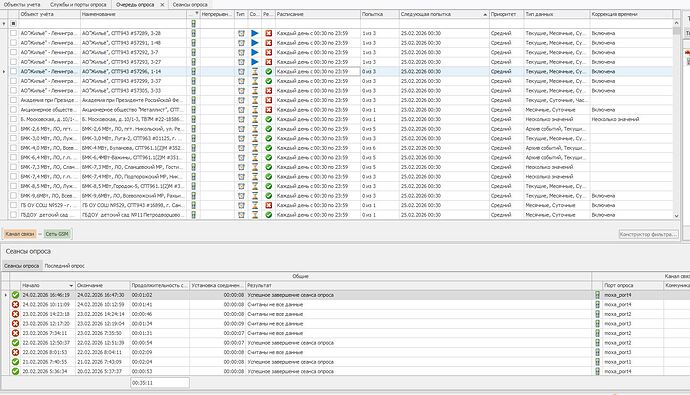Click the total duration field 00:35:11
Screen dimensions: 690x395
point(160,383)
